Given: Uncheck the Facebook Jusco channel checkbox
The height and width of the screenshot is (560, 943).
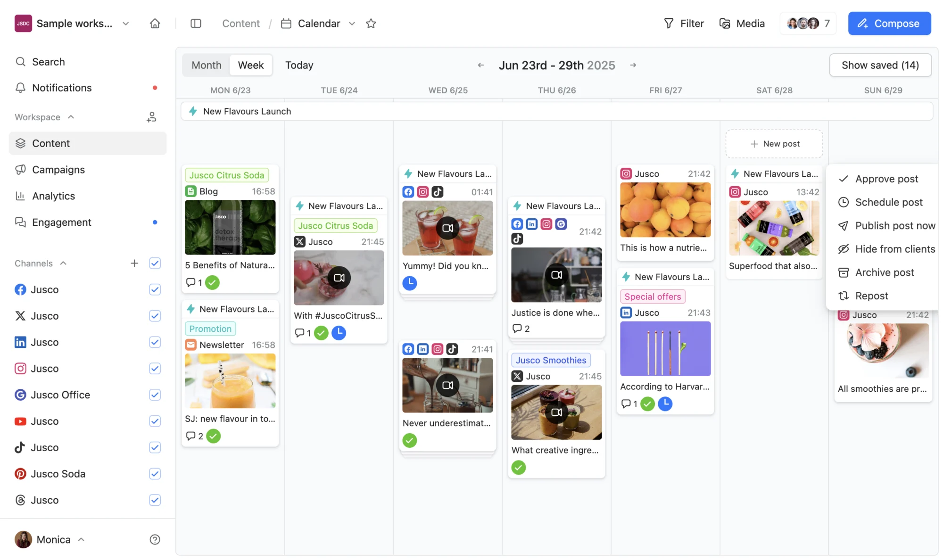Looking at the screenshot, I should pyautogui.click(x=155, y=289).
